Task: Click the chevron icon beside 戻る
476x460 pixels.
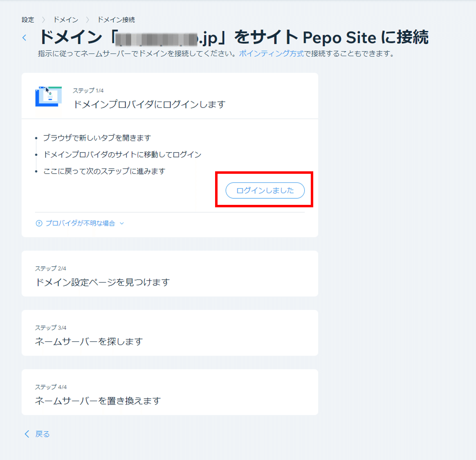Action: click(x=27, y=434)
